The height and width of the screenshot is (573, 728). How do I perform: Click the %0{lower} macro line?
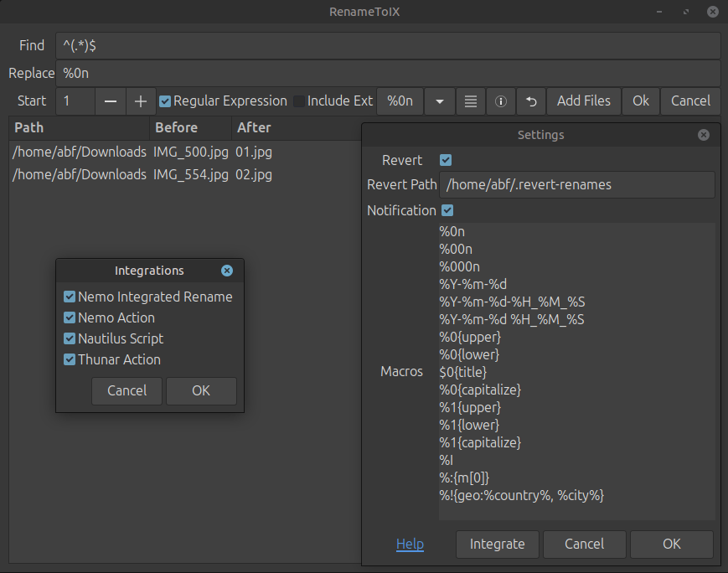click(469, 354)
